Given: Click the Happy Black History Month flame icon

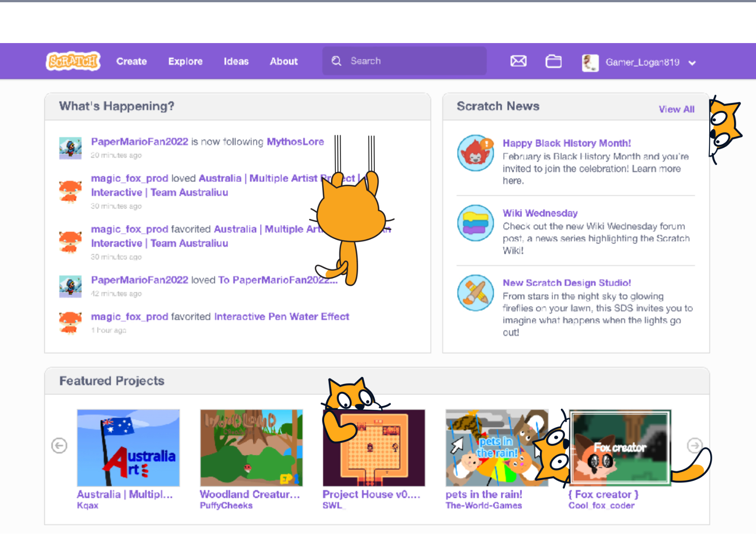Looking at the screenshot, I should [475, 153].
